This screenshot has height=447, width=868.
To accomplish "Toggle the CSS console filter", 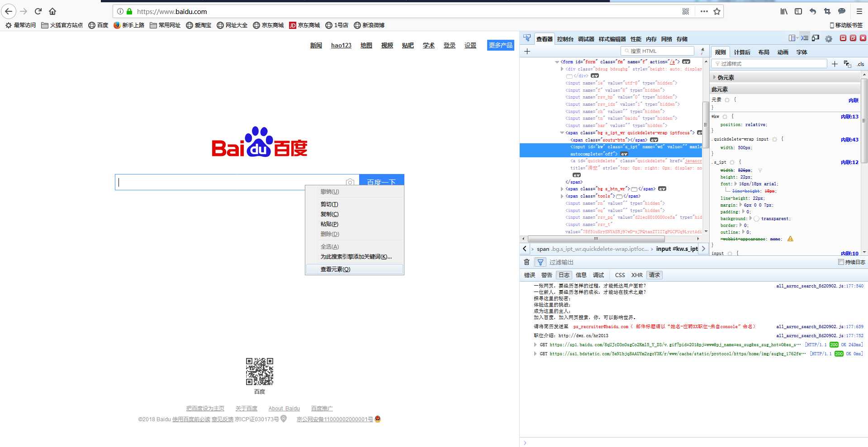I will pyautogui.click(x=620, y=275).
